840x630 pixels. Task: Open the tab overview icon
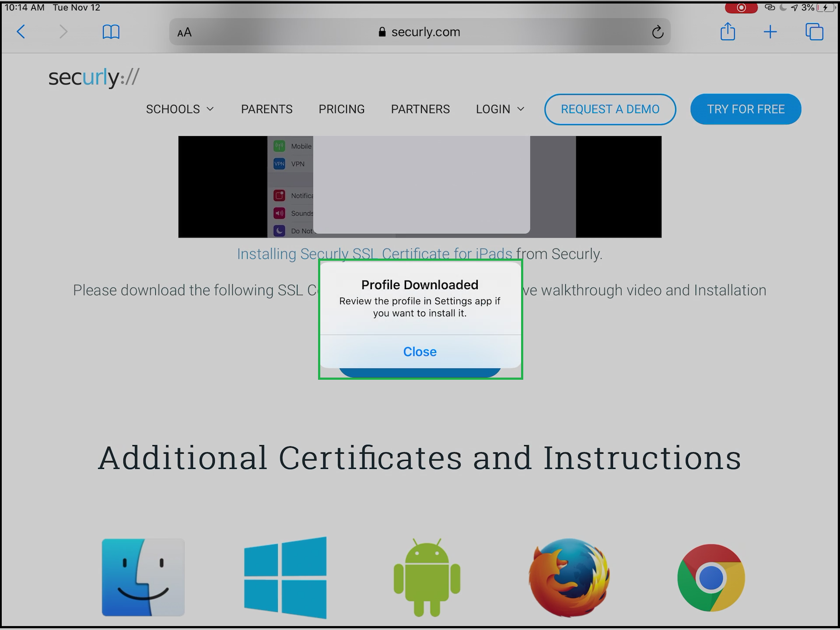click(x=814, y=31)
